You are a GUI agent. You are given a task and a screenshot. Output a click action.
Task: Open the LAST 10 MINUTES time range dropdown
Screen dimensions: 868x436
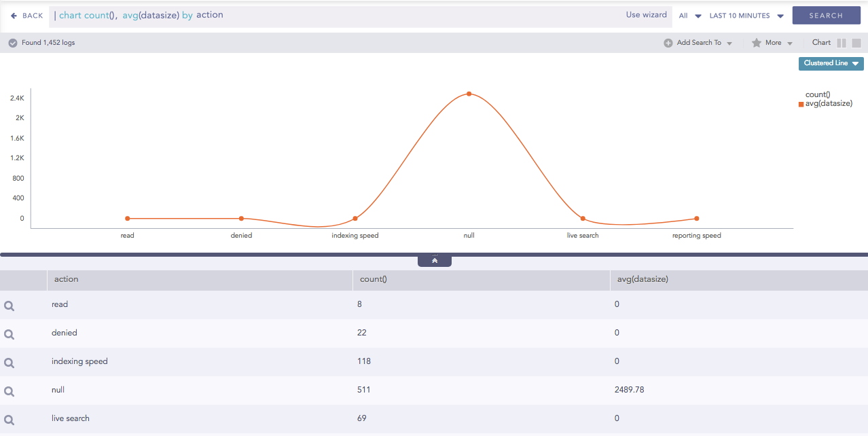[746, 15]
